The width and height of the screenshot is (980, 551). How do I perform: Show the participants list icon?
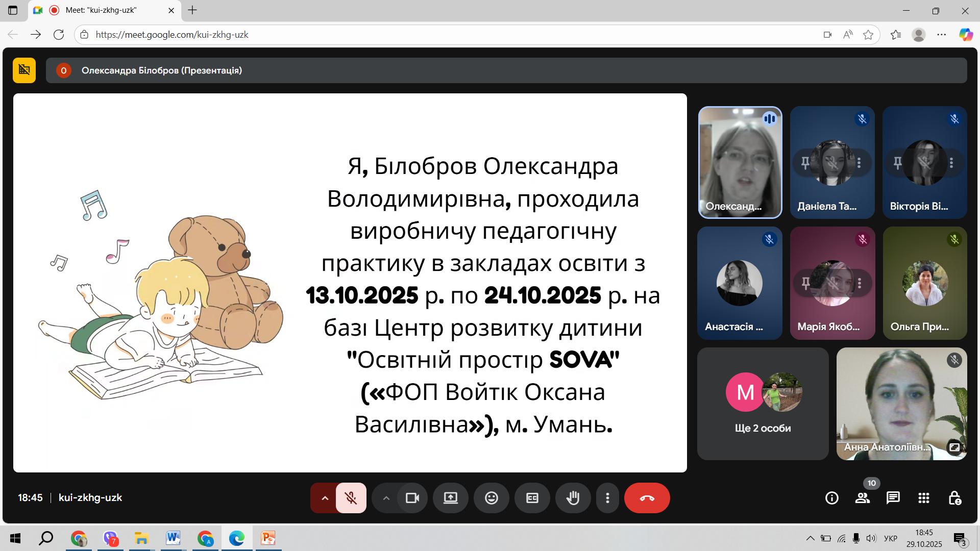click(862, 498)
